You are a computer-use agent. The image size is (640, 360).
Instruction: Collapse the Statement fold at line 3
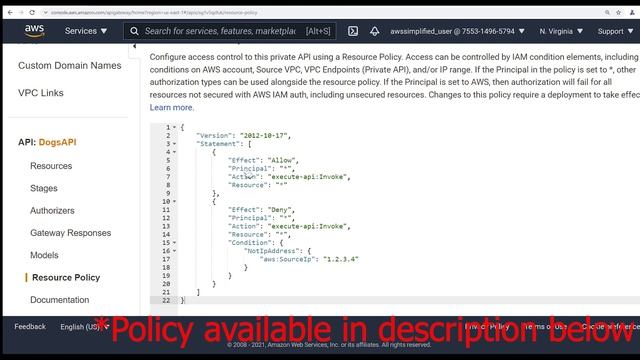coord(175,144)
